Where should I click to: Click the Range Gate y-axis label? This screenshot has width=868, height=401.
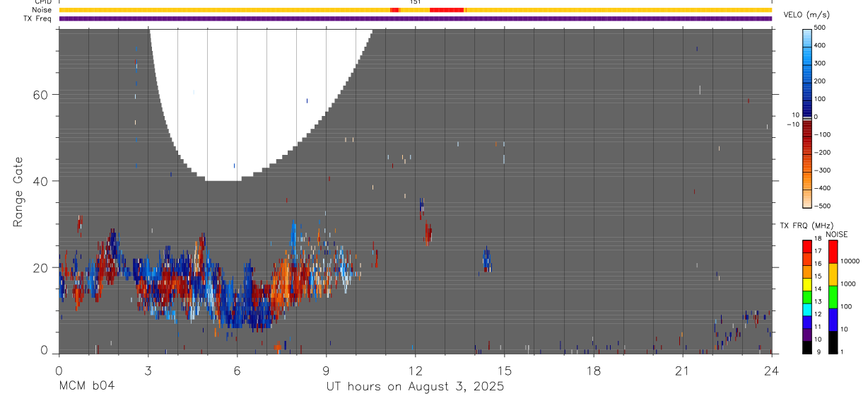(18, 192)
